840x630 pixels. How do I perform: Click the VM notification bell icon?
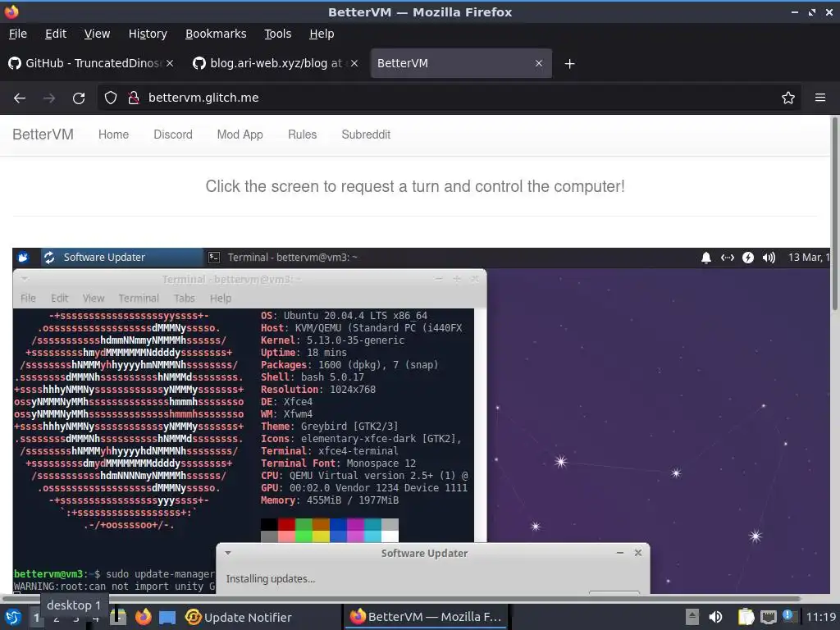706,258
